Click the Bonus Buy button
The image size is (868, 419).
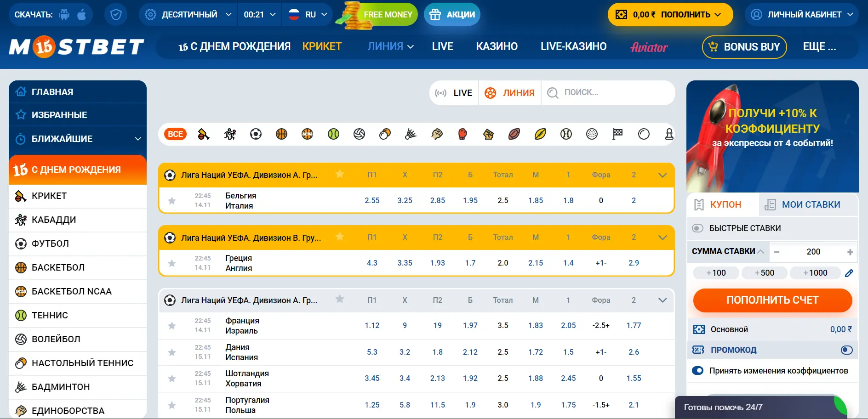pos(744,47)
